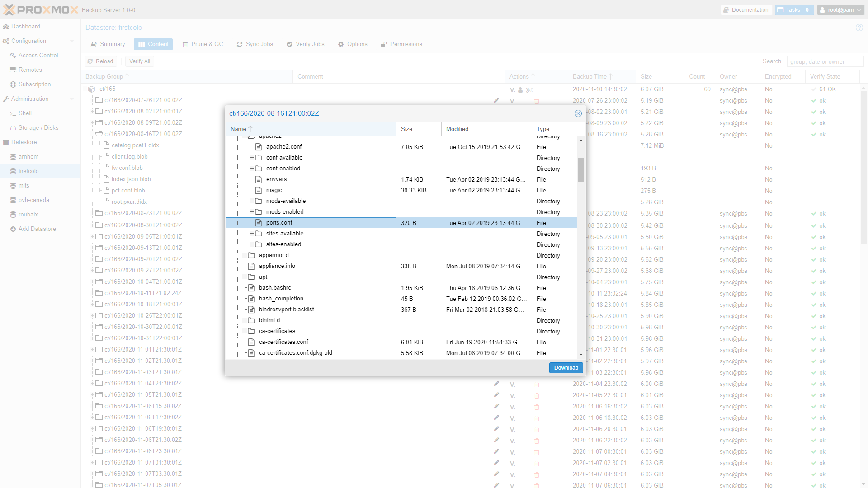Select Remotes under Configuration
This screenshot has height=488, width=868.
click(x=30, y=70)
